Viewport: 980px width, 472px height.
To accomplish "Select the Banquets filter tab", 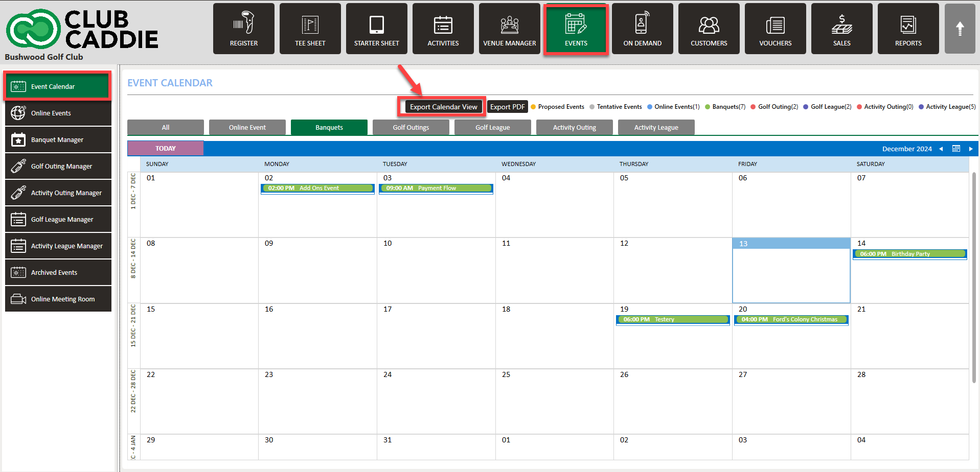I will pos(329,127).
